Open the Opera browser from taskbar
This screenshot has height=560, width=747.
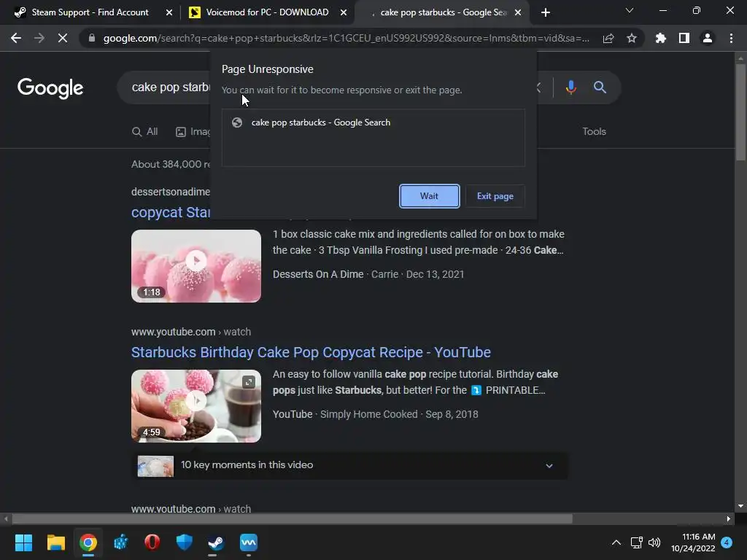coord(152,542)
